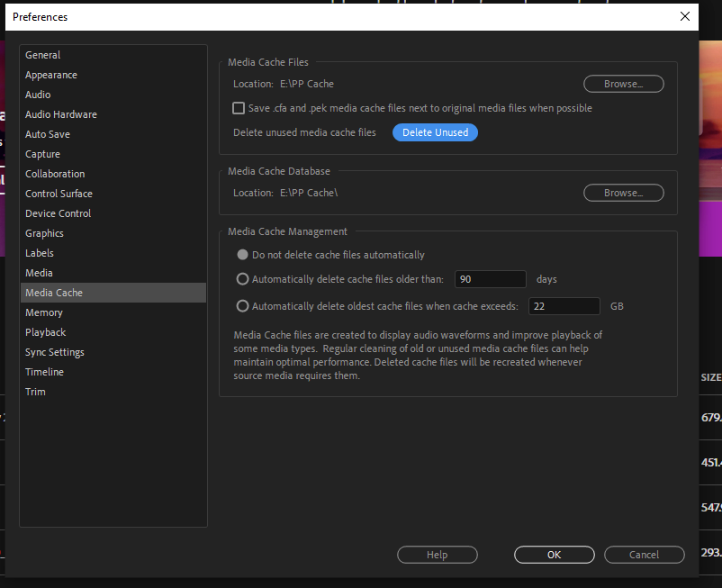This screenshot has width=722, height=588.
Task: Select the Graphics preferences page
Action: (x=44, y=233)
